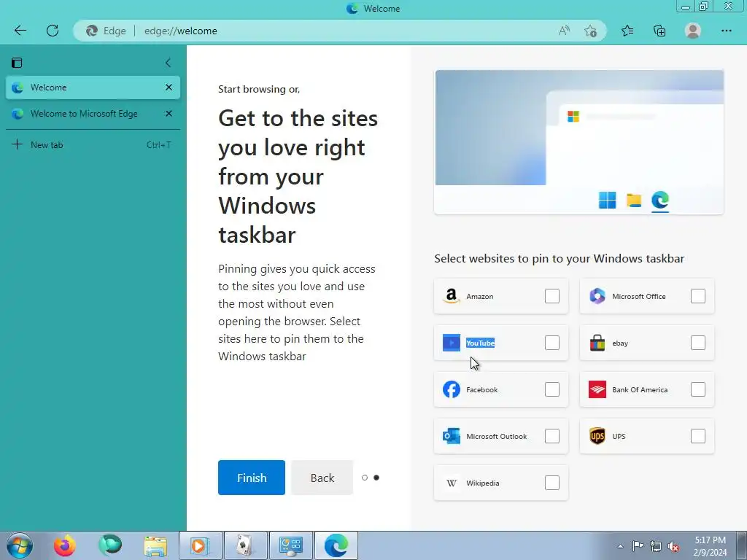The height and width of the screenshot is (560, 747).
Task: Switch to the Welcome tab
Action: point(93,87)
